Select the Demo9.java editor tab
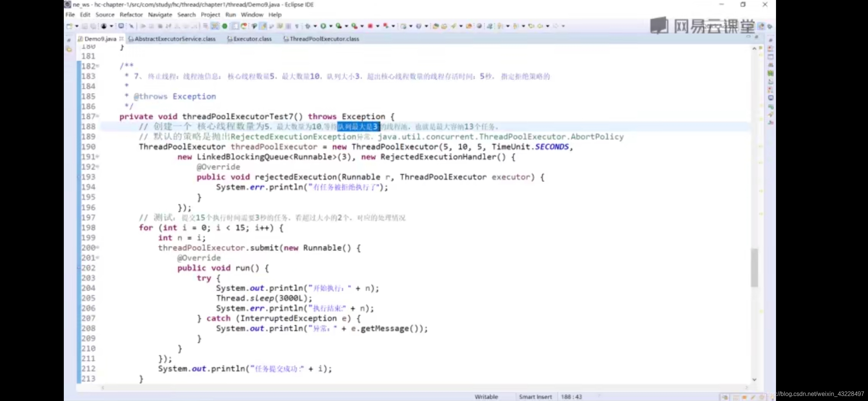The image size is (868, 401). pos(100,39)
